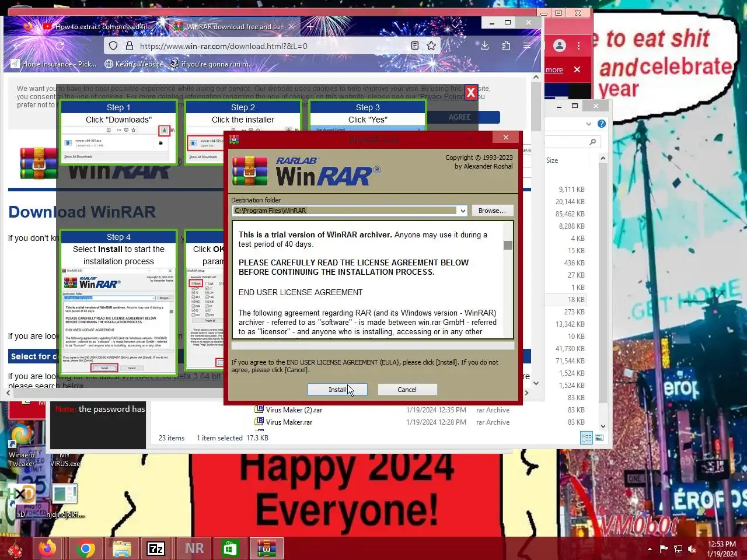The width and height of the screenshot is (747, 560).
Task: Click Install in the WinRAR setup dialog
Action: [x=337, y=390]
